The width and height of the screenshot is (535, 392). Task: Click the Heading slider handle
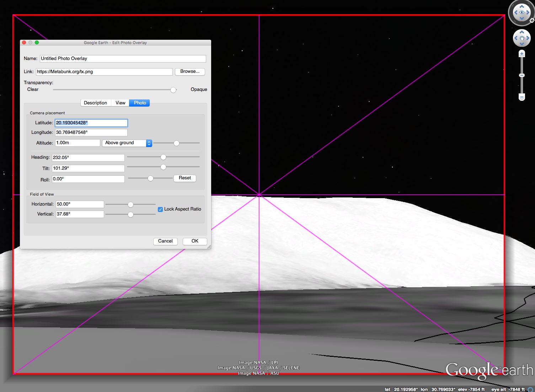pos(163,157)
